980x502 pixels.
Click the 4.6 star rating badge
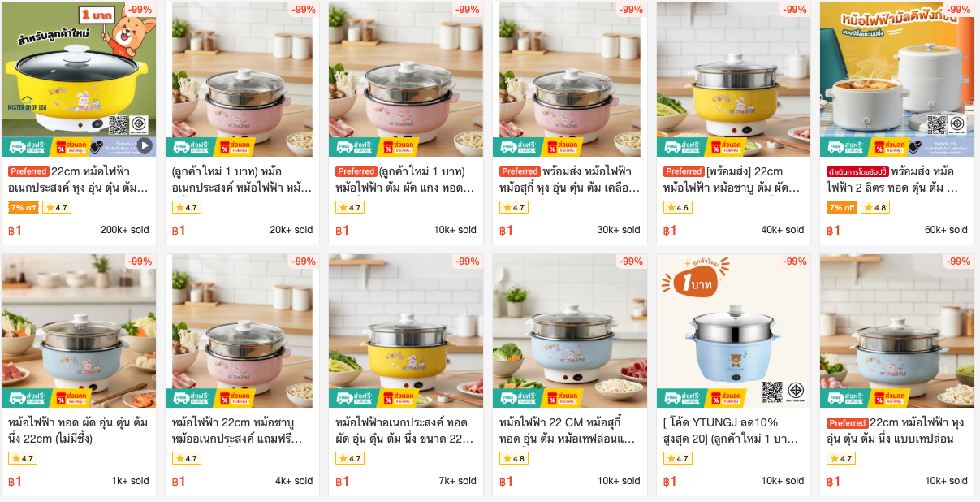click(677, 207)
